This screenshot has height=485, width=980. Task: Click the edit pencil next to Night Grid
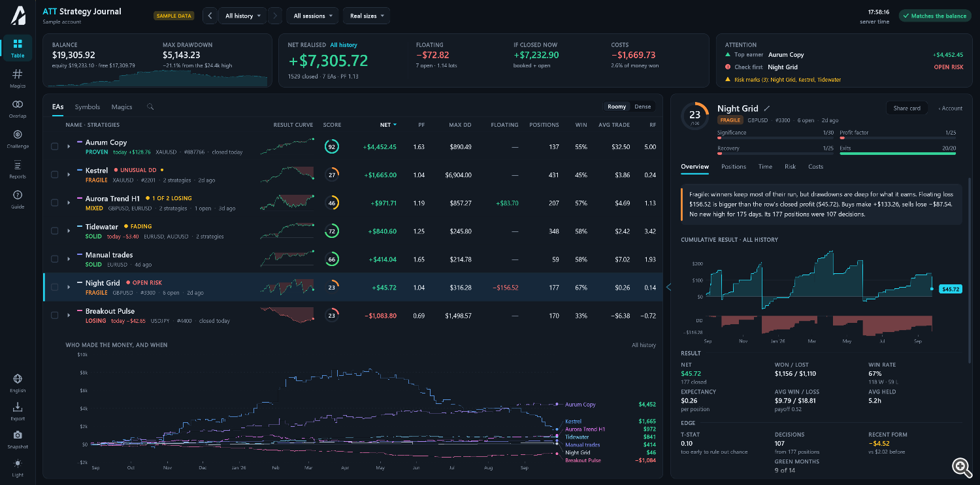point(767,109)
